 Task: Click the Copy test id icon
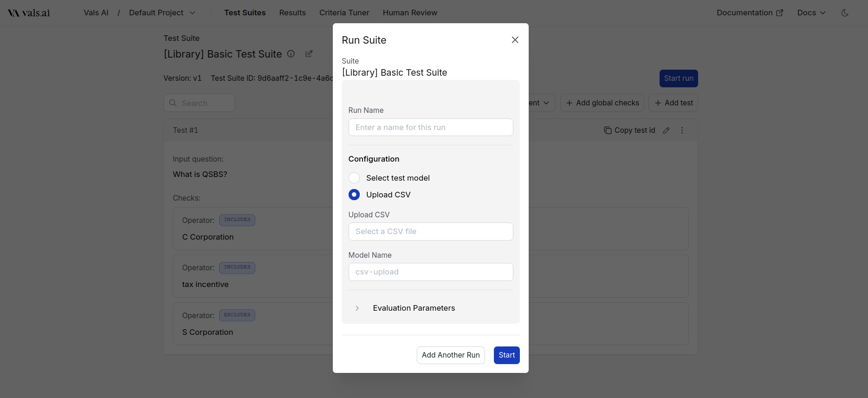pos(608,130)
